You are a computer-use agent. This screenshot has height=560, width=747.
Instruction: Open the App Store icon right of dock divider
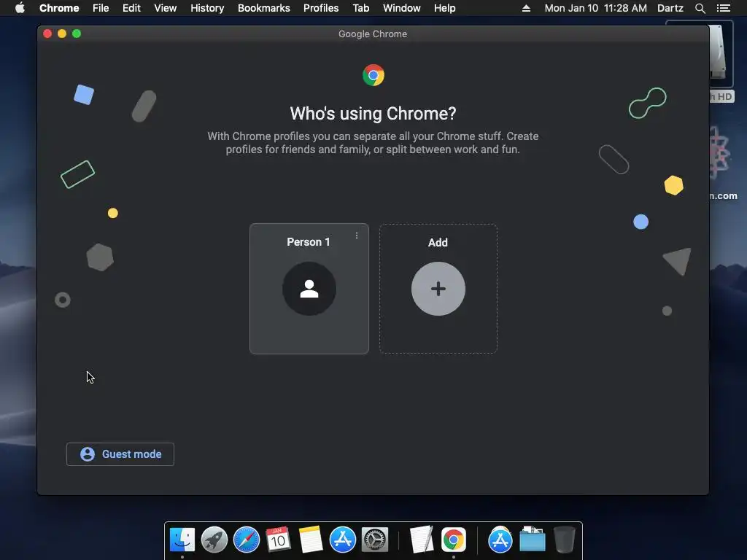pos(500,540)
